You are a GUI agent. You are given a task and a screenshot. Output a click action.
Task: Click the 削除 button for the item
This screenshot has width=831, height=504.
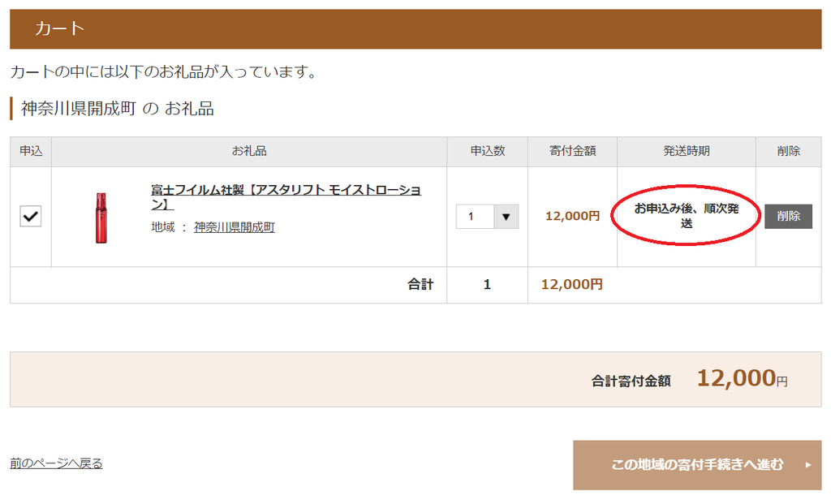[788, 216]
